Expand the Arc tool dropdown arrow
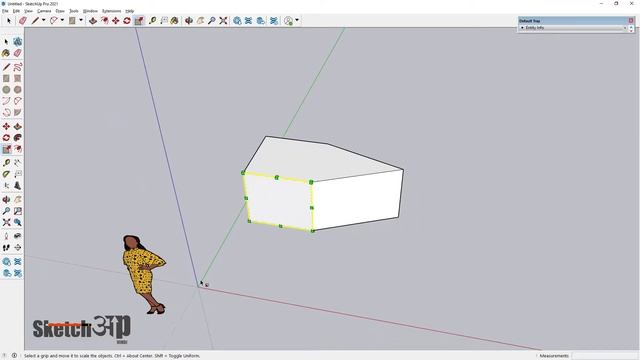Image resolution: width=640 pixels, height=360 pixels. click(x=62, y=20)
